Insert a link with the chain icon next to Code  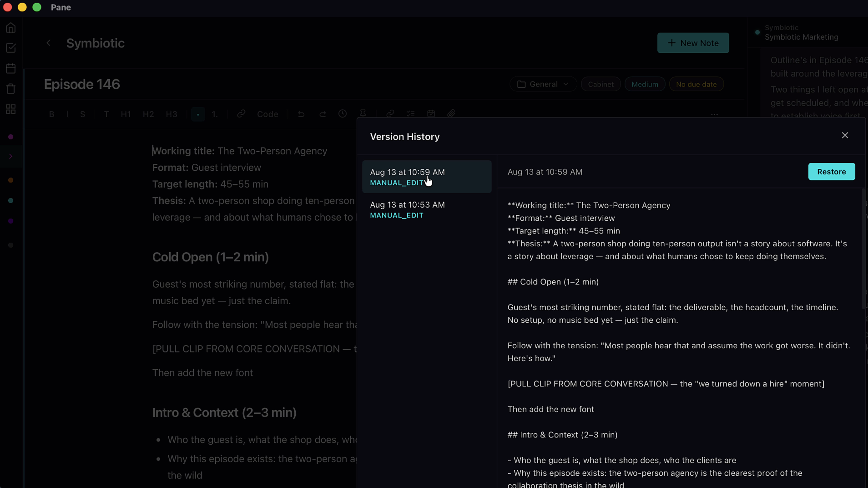click(x=241, y=114)
